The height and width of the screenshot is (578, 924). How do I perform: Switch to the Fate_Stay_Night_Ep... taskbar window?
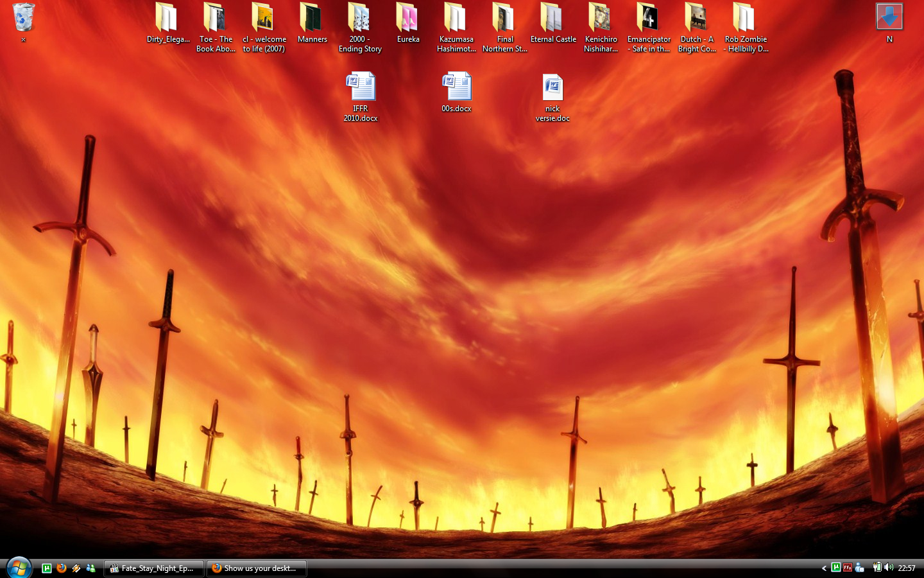tap(154, 568)
